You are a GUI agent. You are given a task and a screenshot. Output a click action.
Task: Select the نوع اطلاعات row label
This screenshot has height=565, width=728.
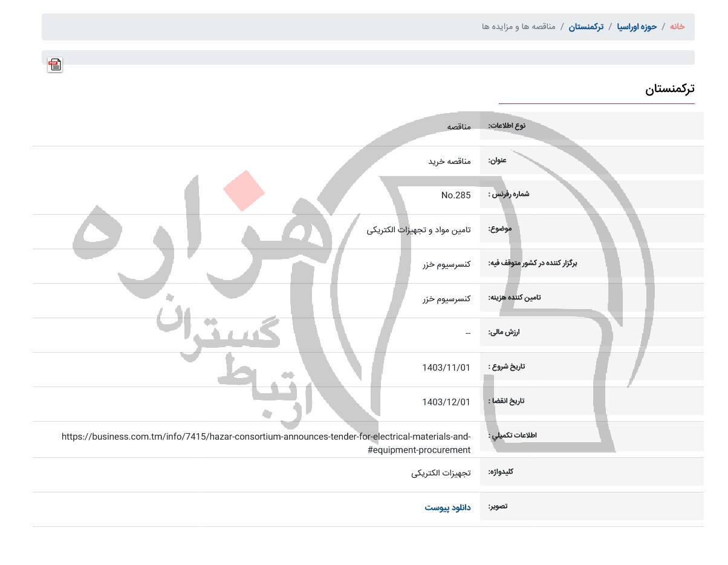(x=507, y=125)
